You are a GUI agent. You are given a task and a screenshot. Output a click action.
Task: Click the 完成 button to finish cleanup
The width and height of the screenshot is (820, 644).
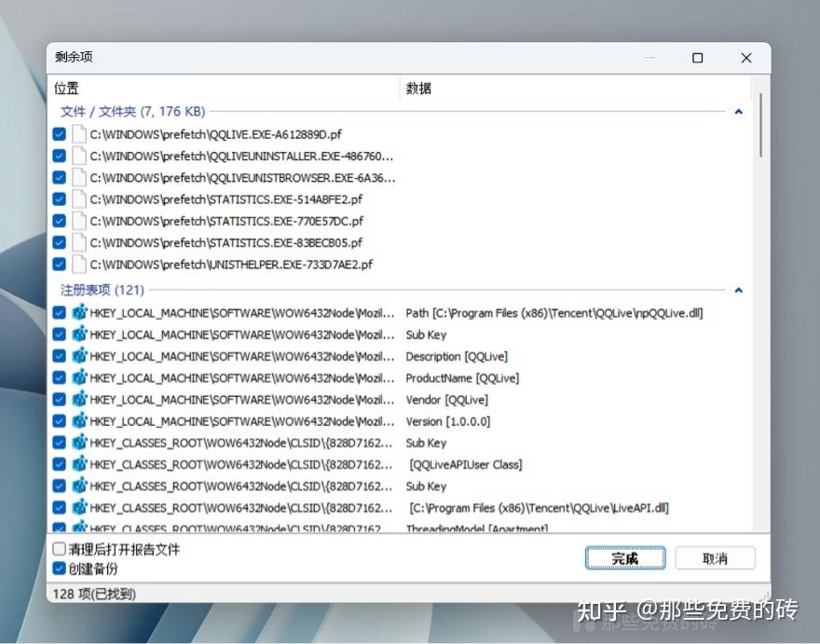click(624, 557)
